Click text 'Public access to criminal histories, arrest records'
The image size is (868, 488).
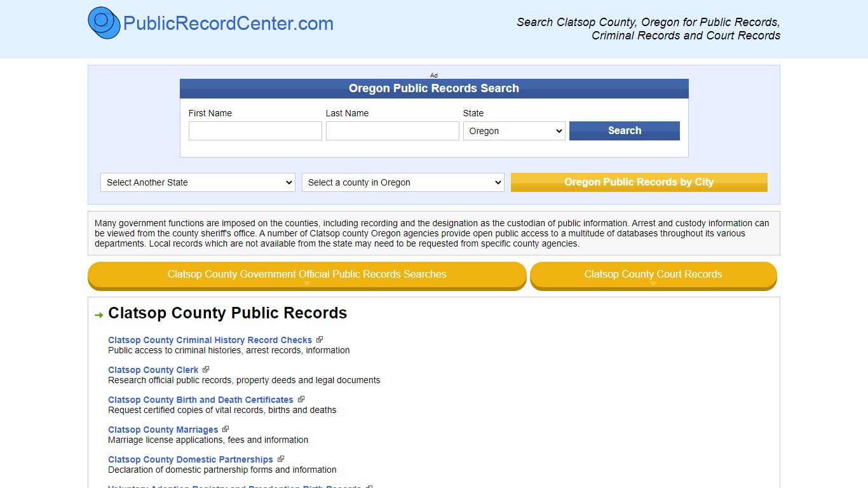click(x=229, y=350)
